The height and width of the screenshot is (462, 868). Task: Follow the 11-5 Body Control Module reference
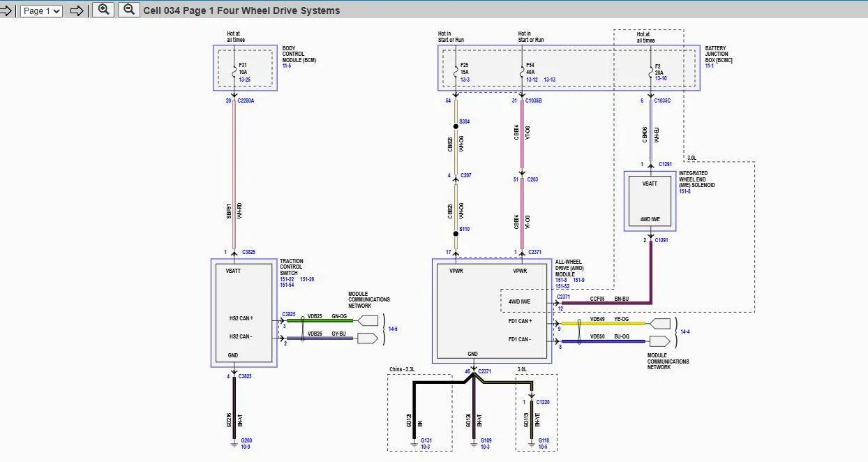287,66
